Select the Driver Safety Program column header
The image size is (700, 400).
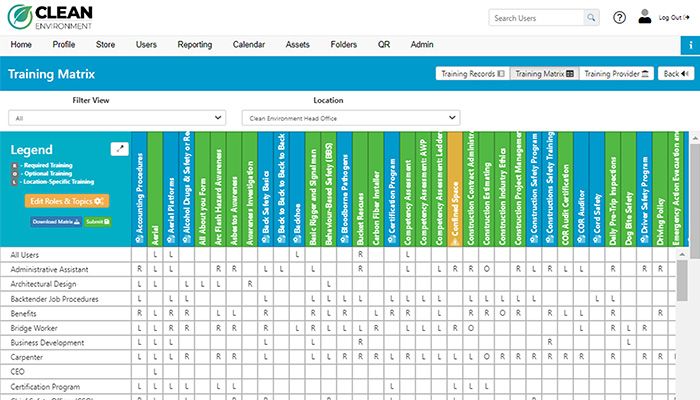click(644, 189)
